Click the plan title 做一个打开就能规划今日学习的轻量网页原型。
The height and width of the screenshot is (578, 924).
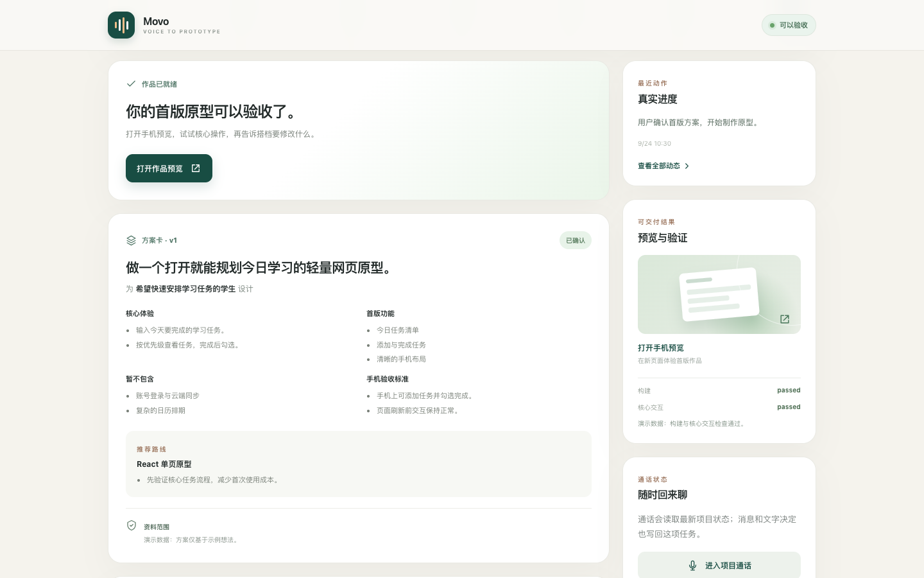[261, 268]
